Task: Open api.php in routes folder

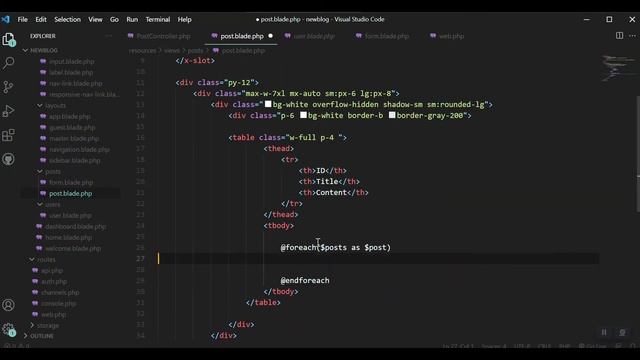Action: [52, 271]
